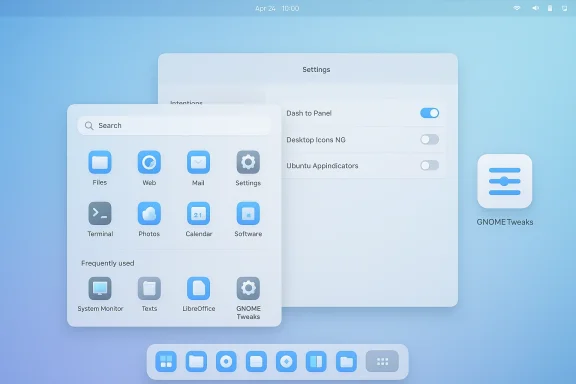Open the GNOME Tweaks desktop icon
This screenshot has width=576, height=384.
point(504,181)
